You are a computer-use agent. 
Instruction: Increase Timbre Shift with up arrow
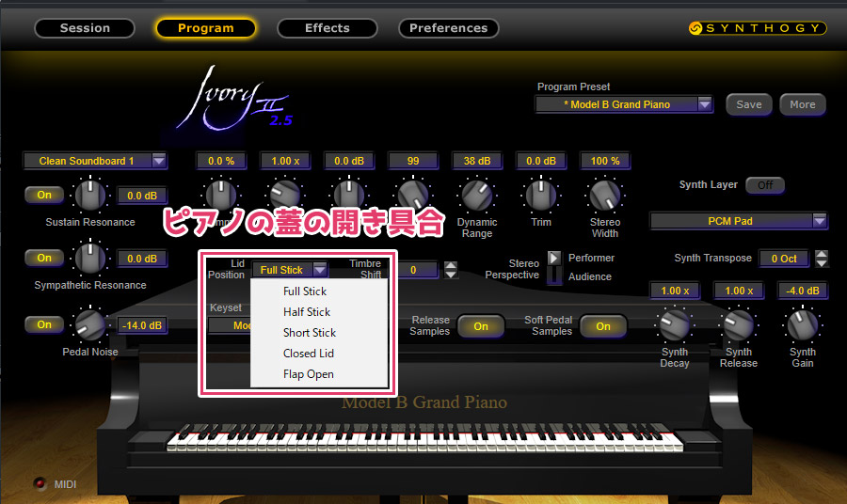(451, 265)
